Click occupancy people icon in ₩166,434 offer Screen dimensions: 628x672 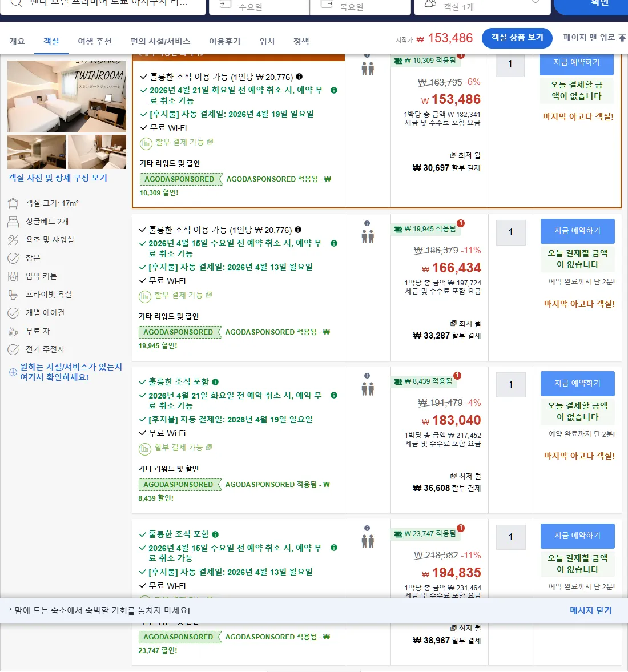click(x=367, y=236)
